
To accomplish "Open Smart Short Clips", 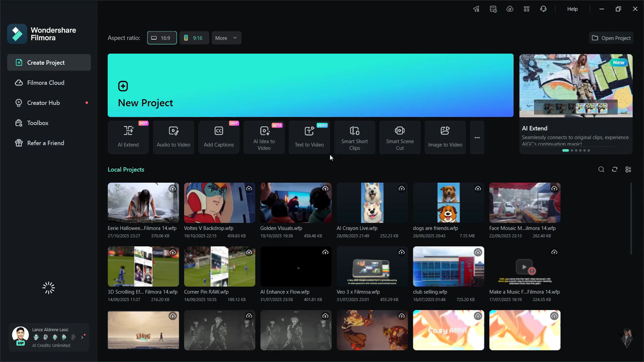I will point(354,137).
